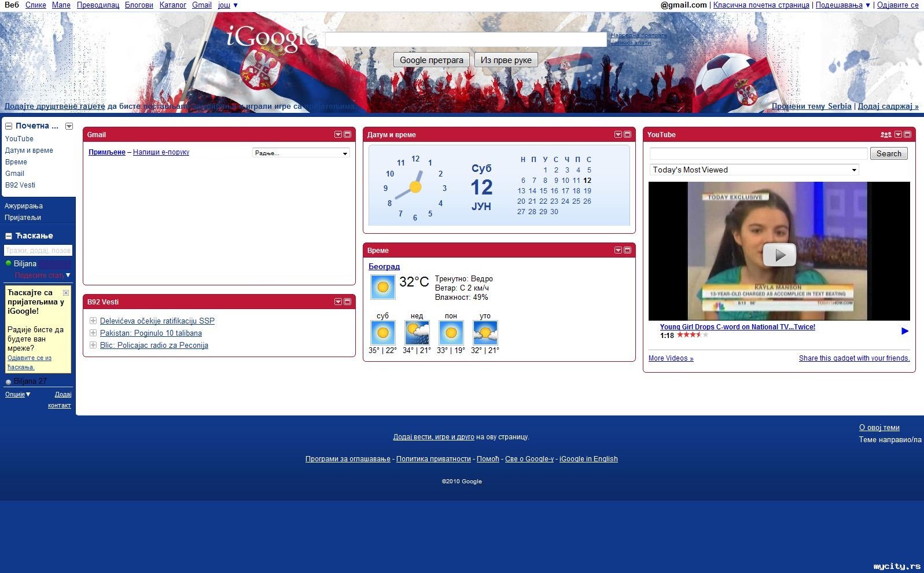This screenshot has height=573, width=924.
Task: Collapse the Почетна tab section
Action: click(9, 126)
